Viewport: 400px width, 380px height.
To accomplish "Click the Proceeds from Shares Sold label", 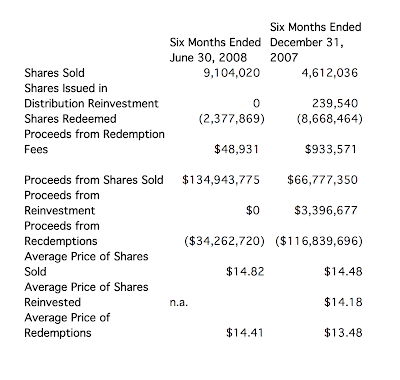I will coord(94,180).
